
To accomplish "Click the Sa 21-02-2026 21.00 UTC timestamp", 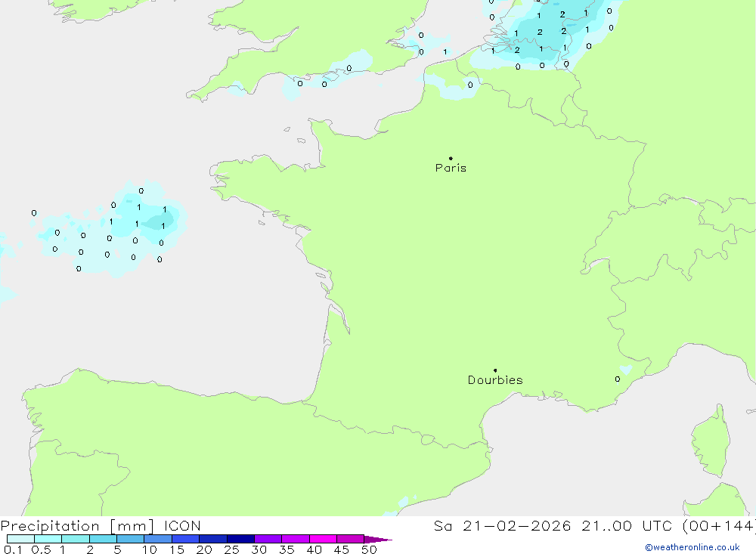I will 594,526.
